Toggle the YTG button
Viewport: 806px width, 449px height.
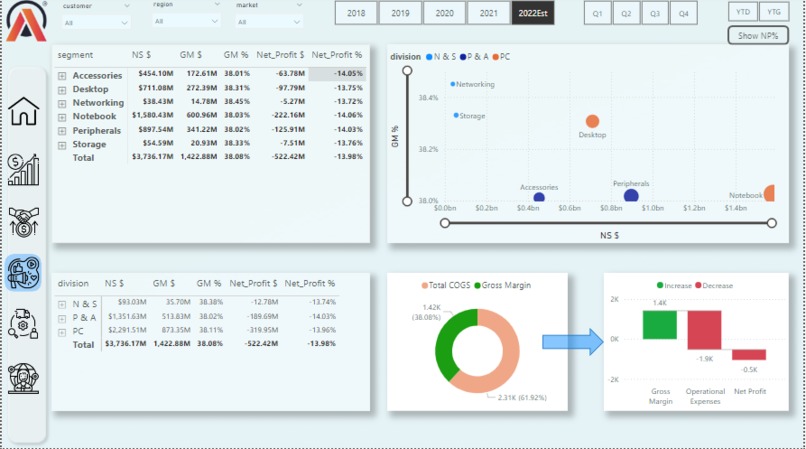774,12
